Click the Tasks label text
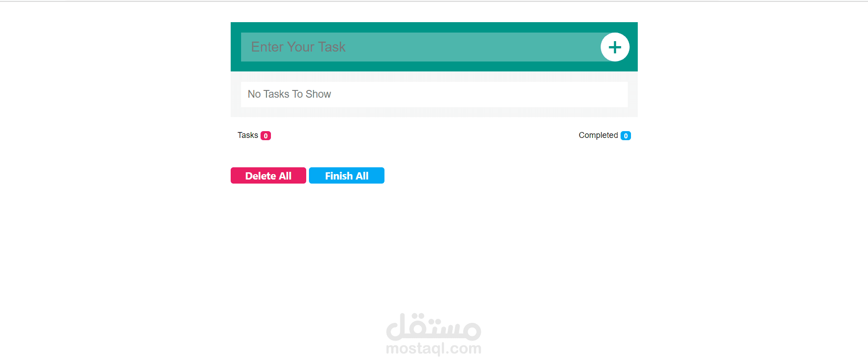This screenshot has height=364, width=868. (248, 135)
